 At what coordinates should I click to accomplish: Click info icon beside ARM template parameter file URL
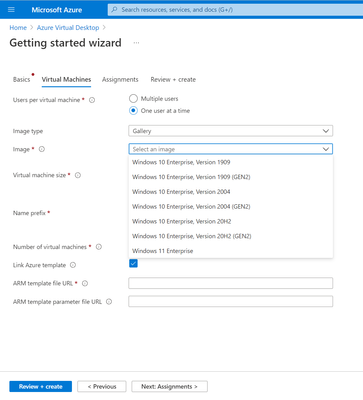pyautogui.click(x=109, y=302)
